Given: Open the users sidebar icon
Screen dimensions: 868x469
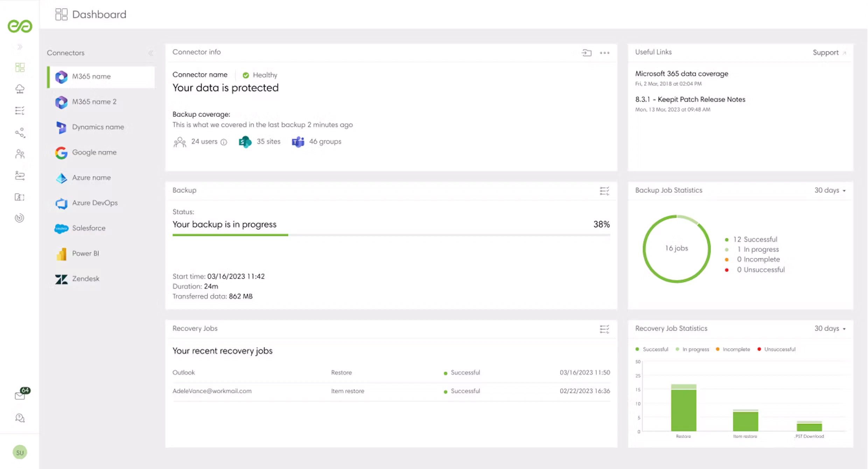Looking at the screenshot, I should (20, 154).
